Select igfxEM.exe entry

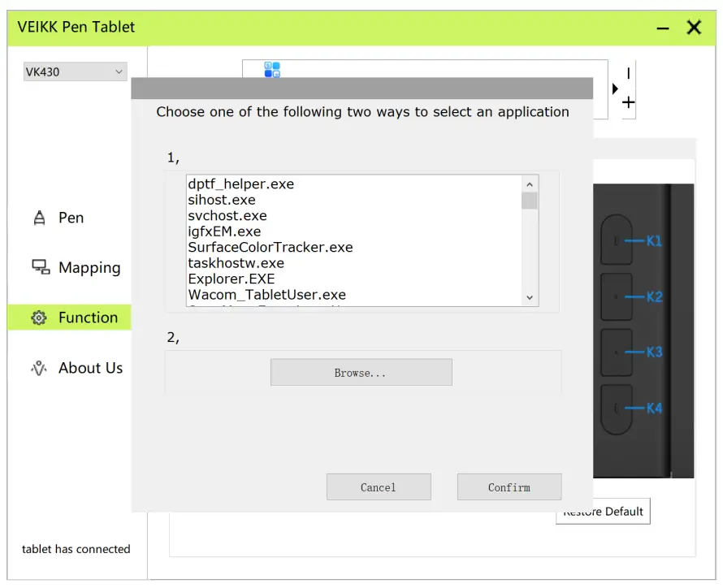353,231
